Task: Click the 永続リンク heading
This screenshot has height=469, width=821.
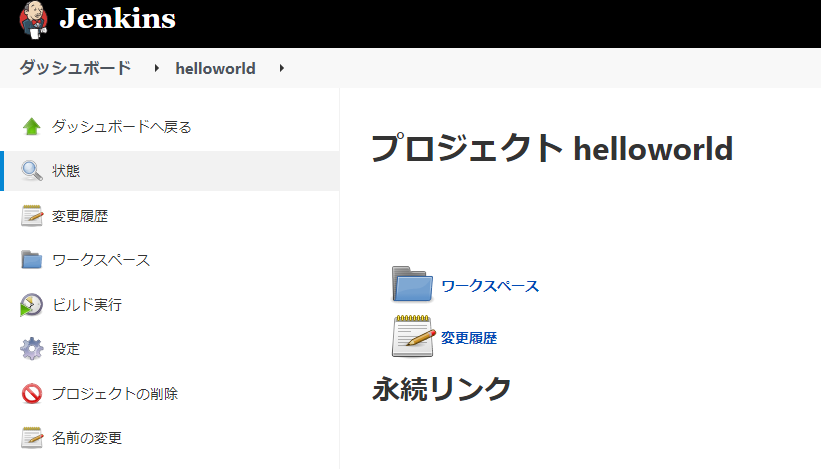Action: pos(441,389)
